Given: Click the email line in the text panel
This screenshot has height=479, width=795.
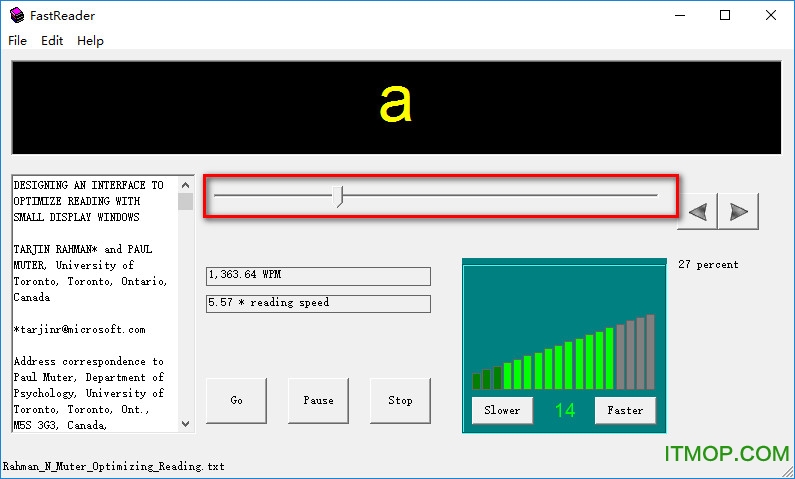Looking at the screenshot, I should (80, 330).
